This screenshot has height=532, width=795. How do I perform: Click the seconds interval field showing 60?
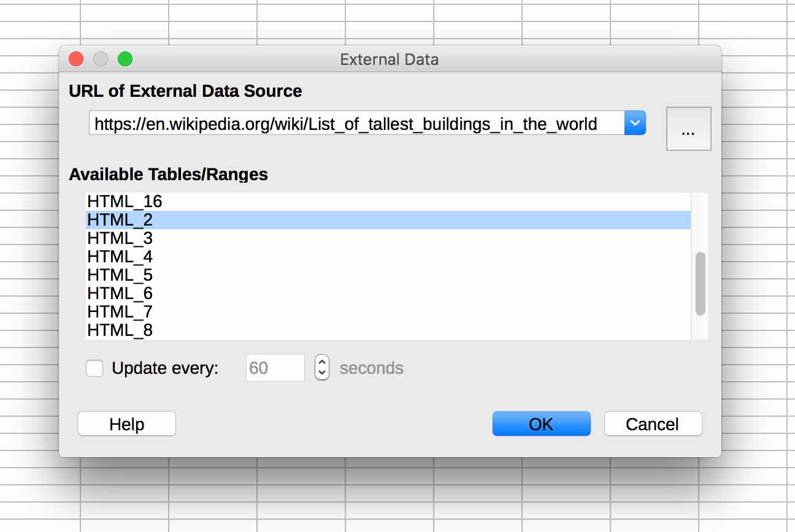click(275, 368)
